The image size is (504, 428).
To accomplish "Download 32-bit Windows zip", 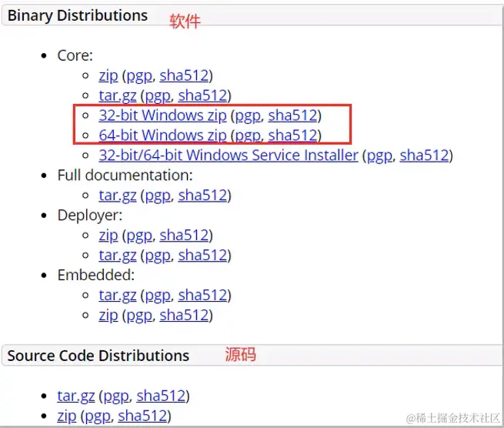I will (162, 115).
